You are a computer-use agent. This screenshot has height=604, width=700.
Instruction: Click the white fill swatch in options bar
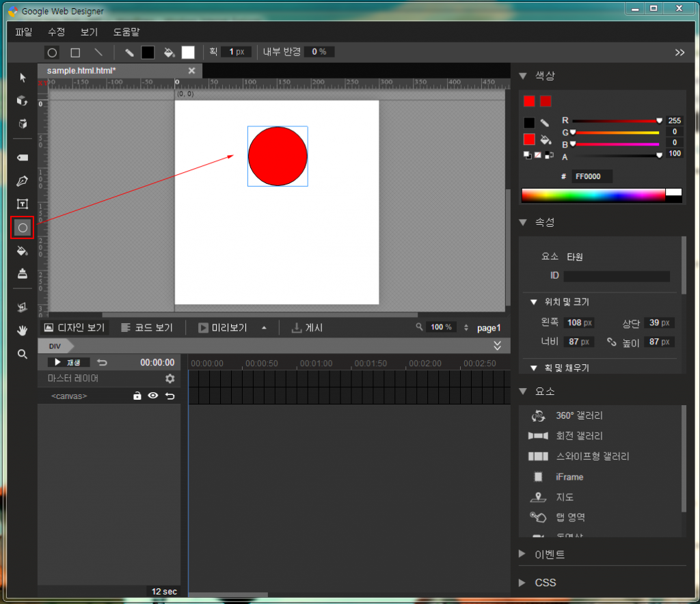pyautogui.click(x=188, y=53)
